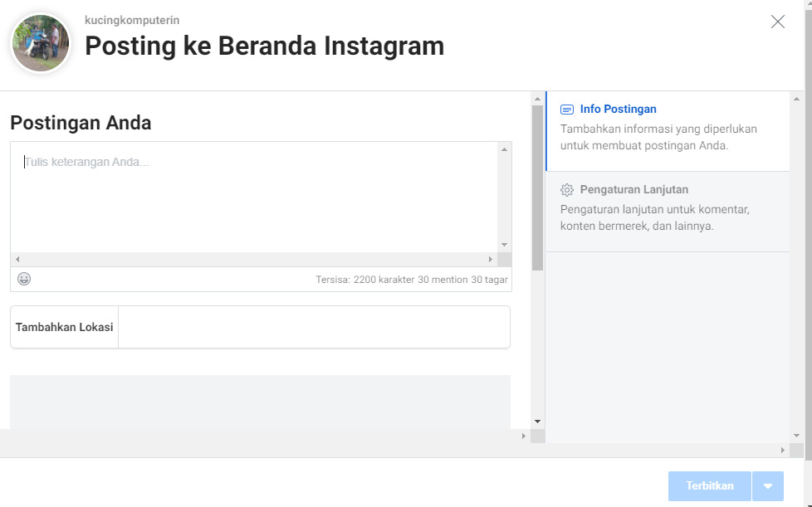
Task: Open the Pengaturan Lanjutan section
Action: [x=635, y=189]
